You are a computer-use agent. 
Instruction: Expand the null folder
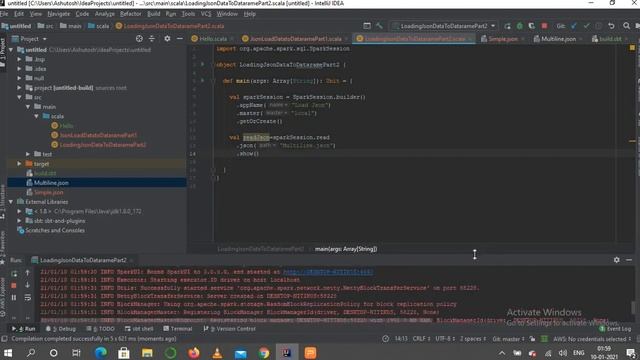pos(19,78)
